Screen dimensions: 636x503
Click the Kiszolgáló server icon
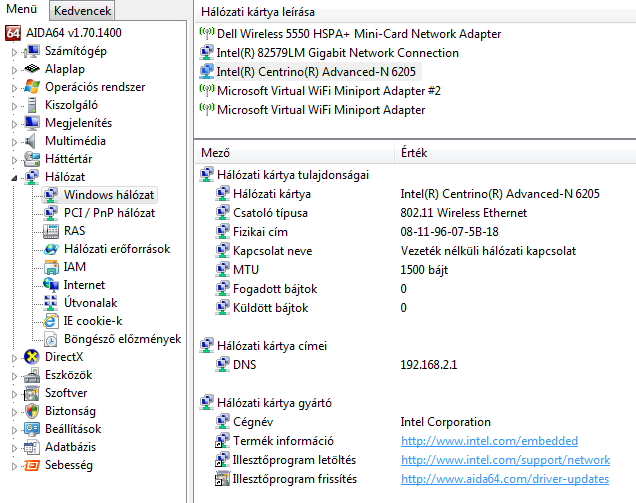pyautogui.click(x=32, y=105)
